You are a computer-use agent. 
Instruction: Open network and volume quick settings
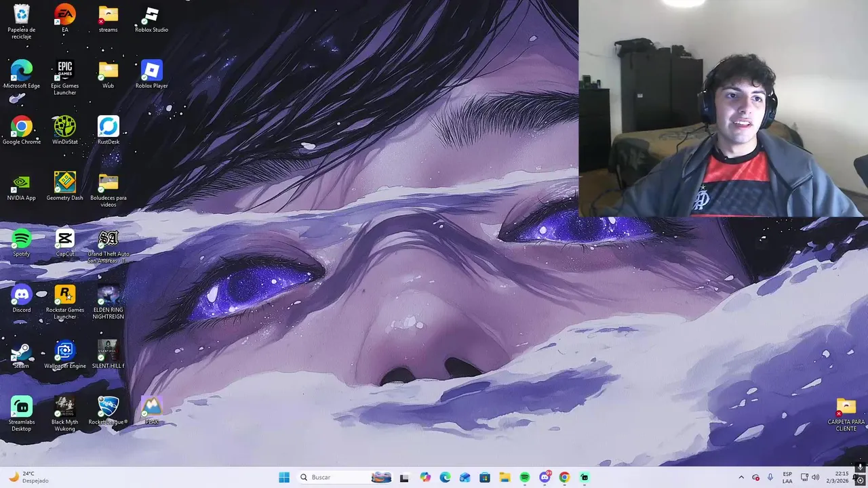click(810, 477)
